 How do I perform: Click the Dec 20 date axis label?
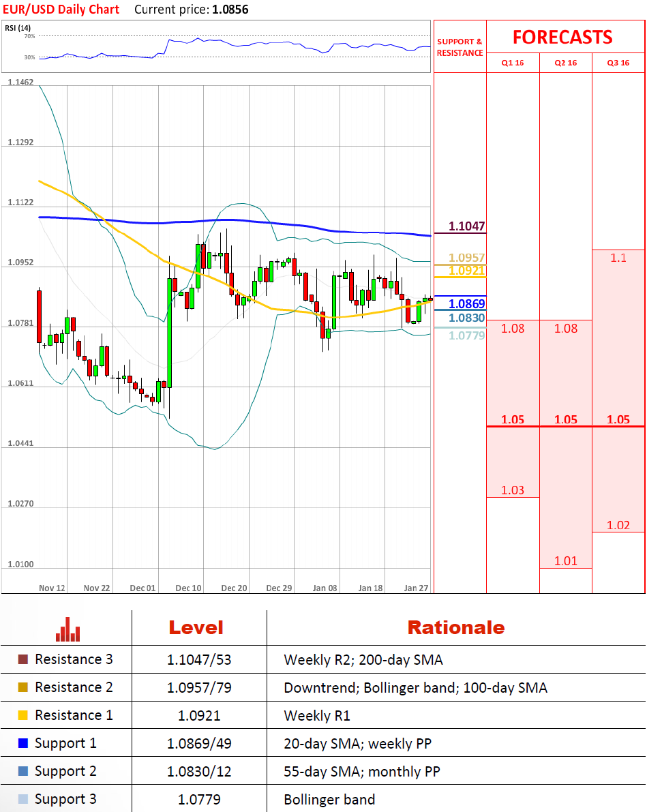(234, 588)
